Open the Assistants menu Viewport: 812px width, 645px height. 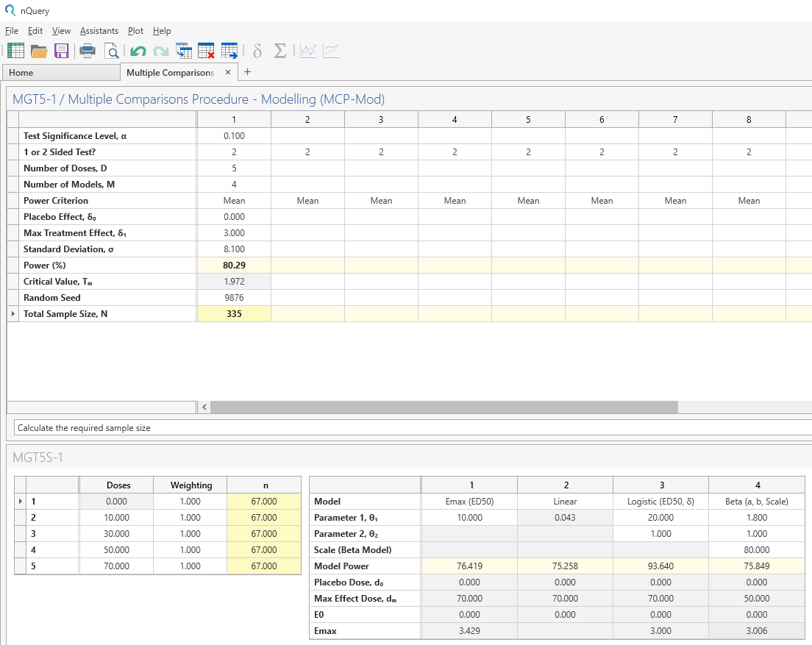coord(99,31)
